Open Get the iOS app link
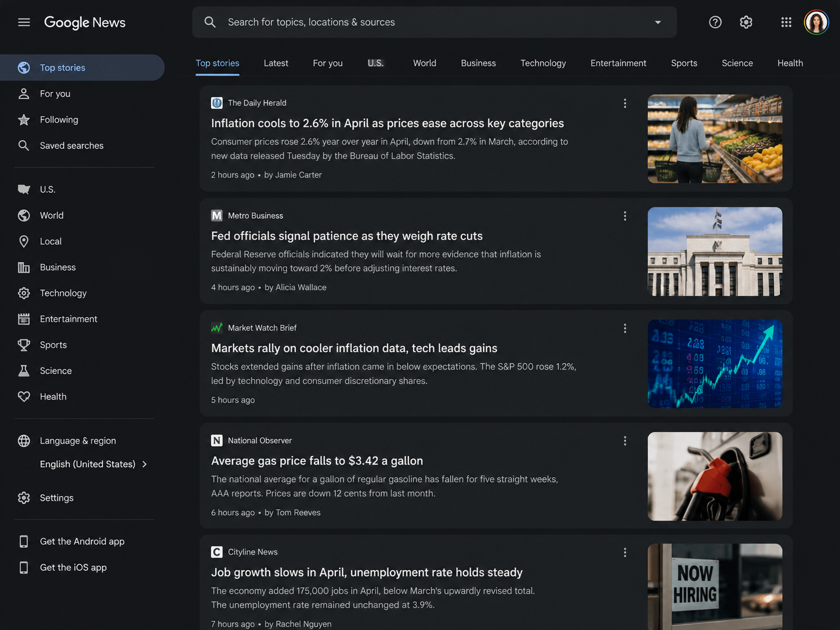Viewport: 840px width, 630px height. [73, 567]
